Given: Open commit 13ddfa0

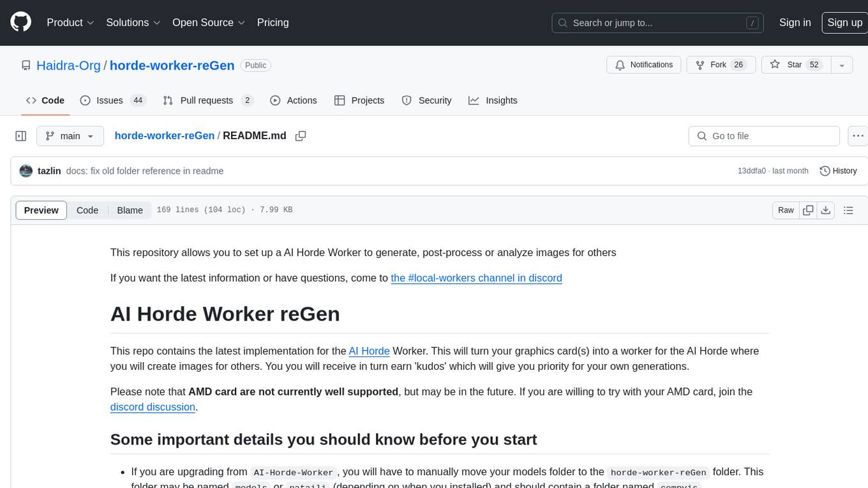Looking at the screenshot, I should tap(752, 171).
